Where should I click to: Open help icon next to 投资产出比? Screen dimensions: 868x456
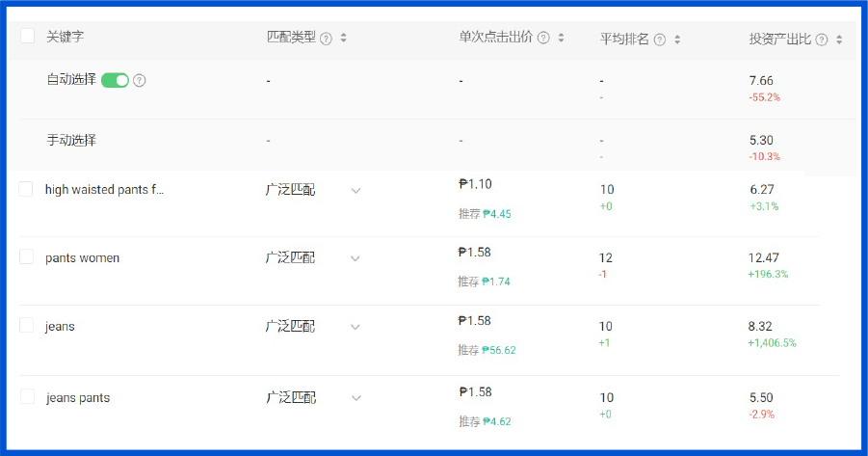coord(822,40)
